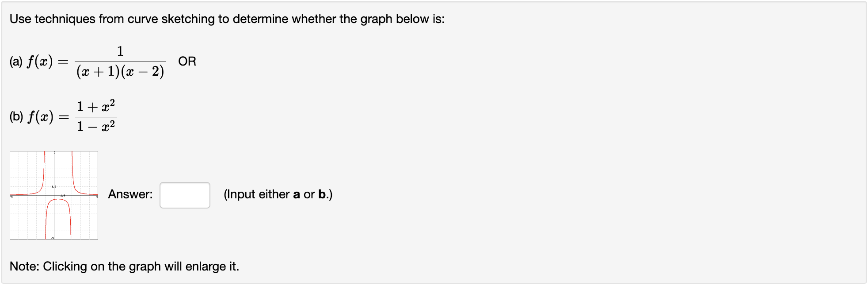Click the Answer: label
The width and height of the screenshot is (868, 286).
130,194
